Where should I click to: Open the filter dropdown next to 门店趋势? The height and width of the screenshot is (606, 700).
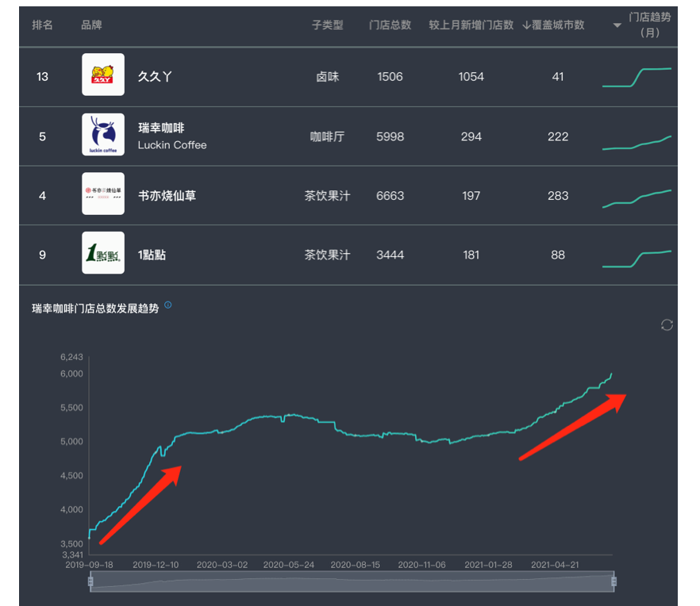pyautogui.click(x=617, y=25)
